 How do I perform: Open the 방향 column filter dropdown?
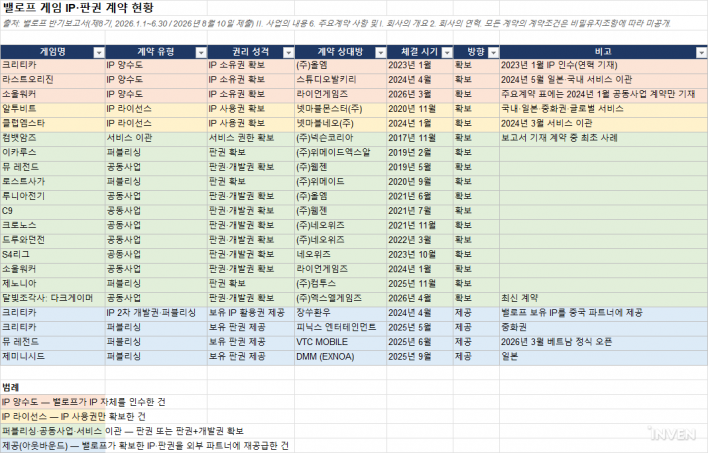pyautogui.click(x=493, y=53)
